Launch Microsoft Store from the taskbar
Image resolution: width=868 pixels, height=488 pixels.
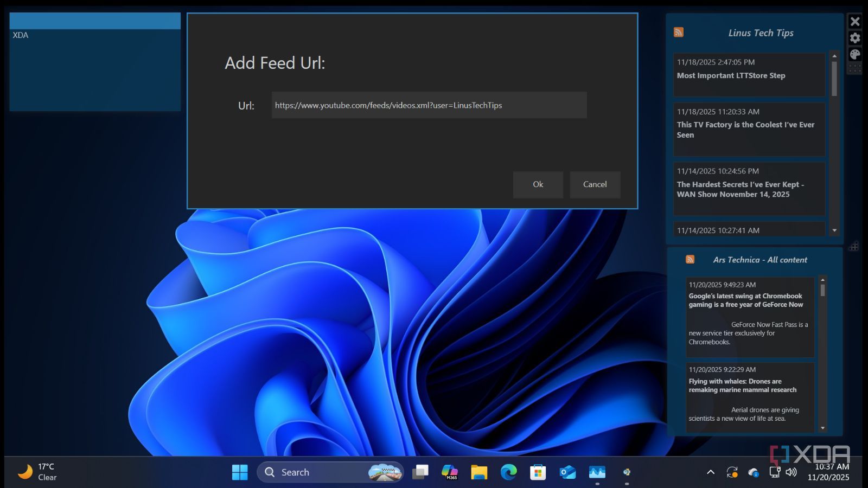(538, 472)
